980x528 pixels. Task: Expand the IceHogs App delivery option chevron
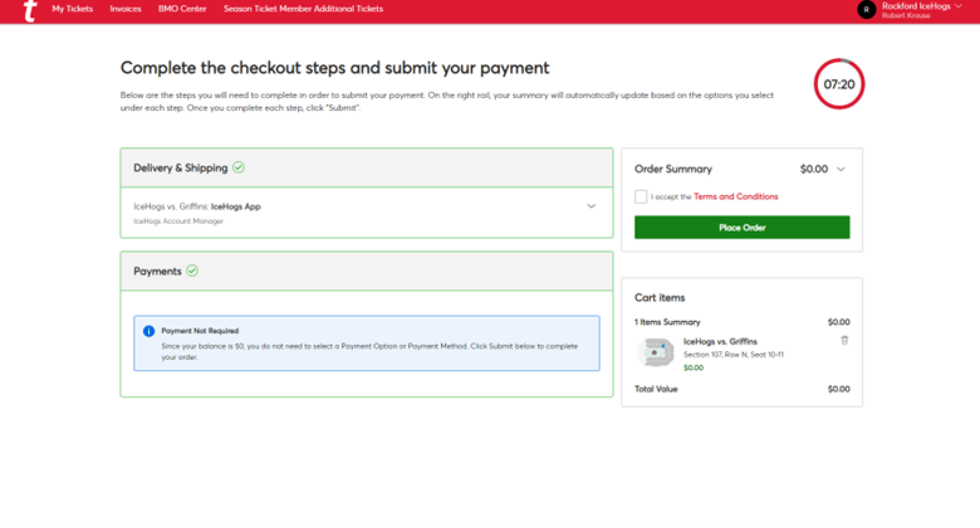point(591,206)
